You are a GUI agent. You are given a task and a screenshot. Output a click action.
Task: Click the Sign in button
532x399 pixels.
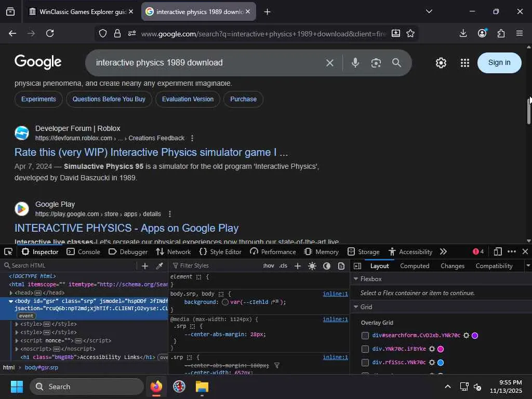coord(499,63)
